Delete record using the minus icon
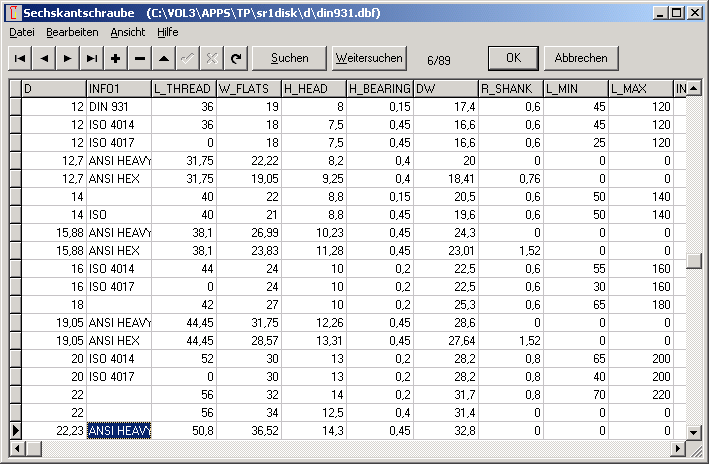The height and width of the screenshot is (464, 709). click(x=140, y=58)
